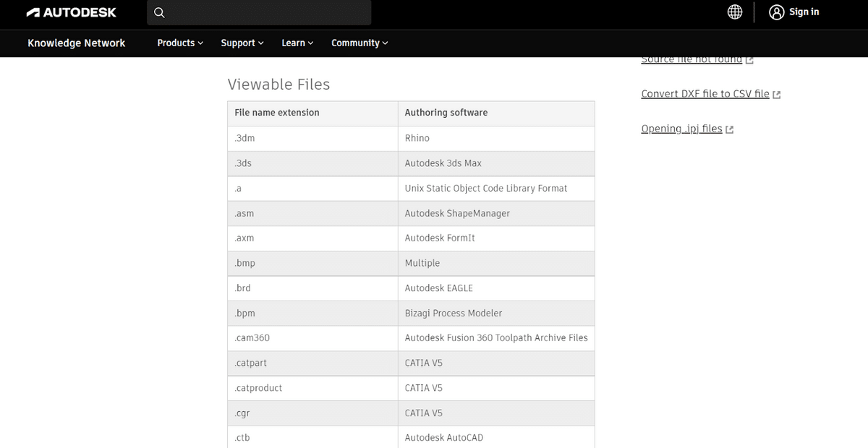Viewport: 868px width, 448px height.
Task: Expand the Learn menu
Action: point(297,43)
